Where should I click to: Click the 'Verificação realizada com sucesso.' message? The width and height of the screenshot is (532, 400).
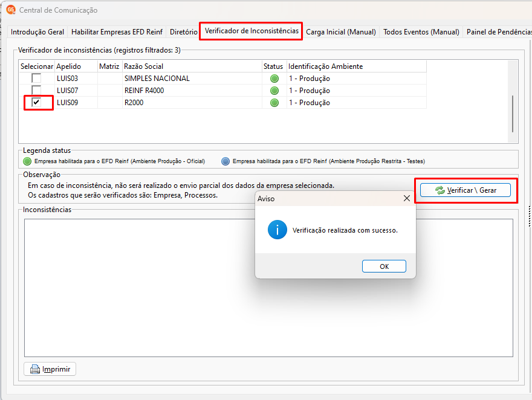pos(345,230)
